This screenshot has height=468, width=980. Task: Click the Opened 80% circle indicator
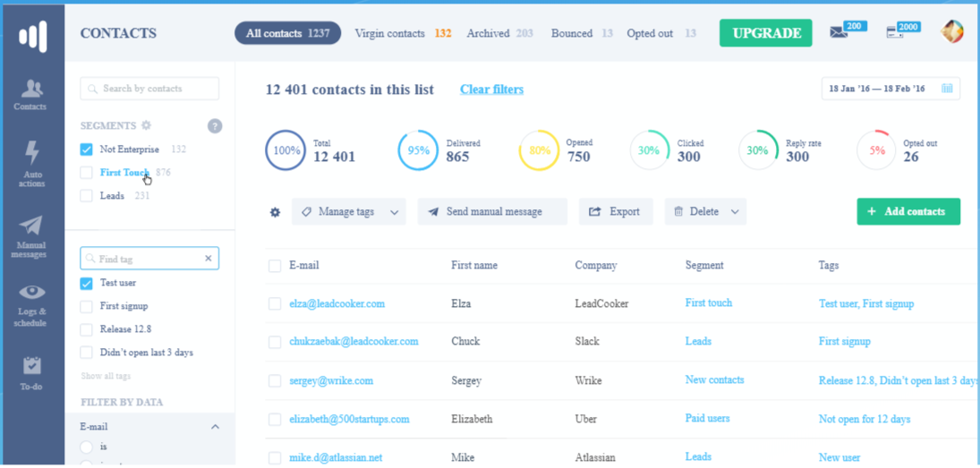[x=540, y=150]
